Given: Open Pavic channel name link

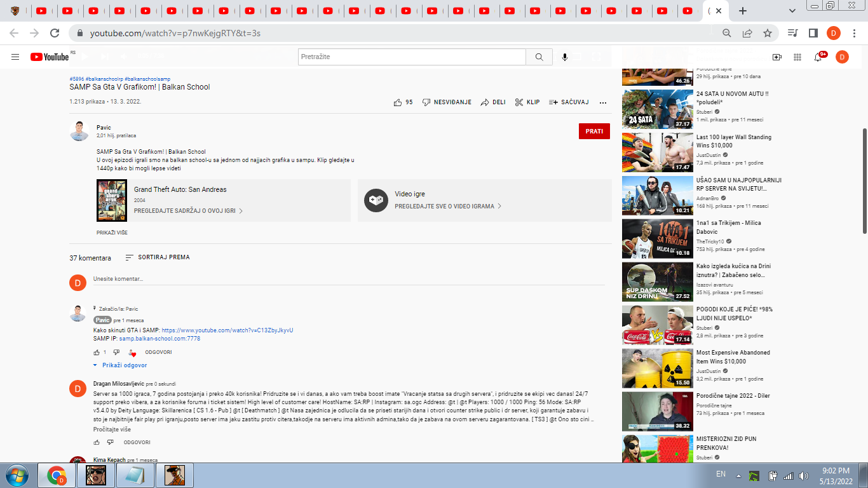Looking at the screenshot, I should click(x=104, y=128).
